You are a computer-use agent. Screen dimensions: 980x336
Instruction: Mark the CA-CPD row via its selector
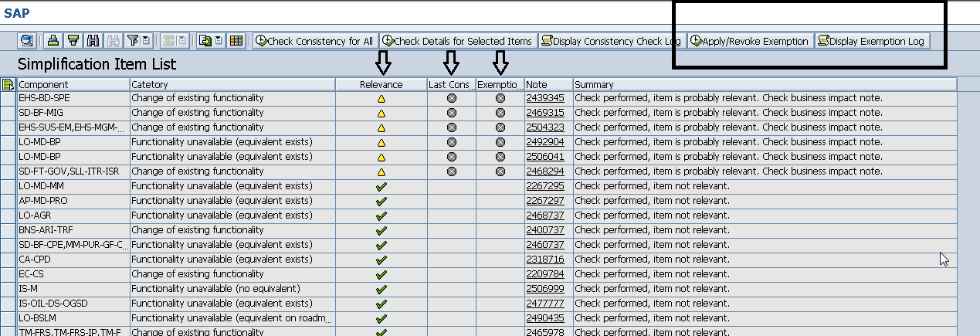(x=8, y=260)
